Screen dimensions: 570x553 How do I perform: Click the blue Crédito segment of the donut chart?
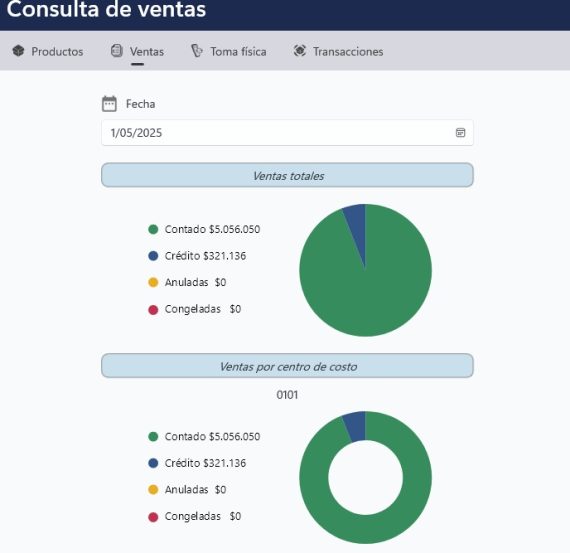pos(356,426)
